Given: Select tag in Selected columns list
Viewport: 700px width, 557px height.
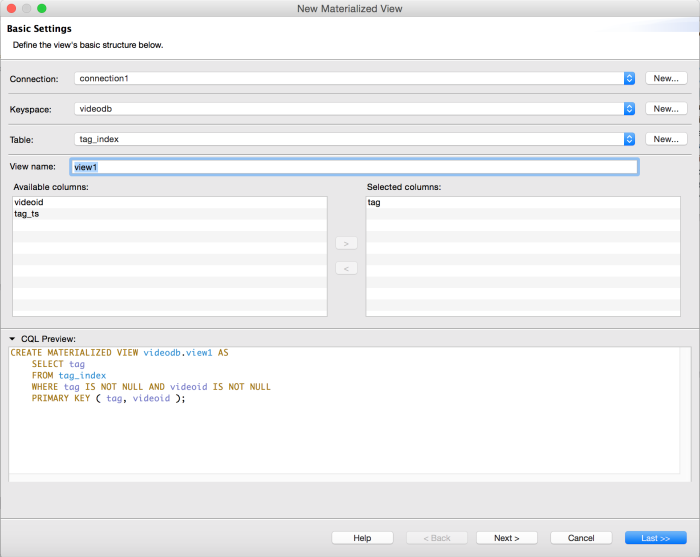Looking at the screenshot, I should tap(374, 202).
